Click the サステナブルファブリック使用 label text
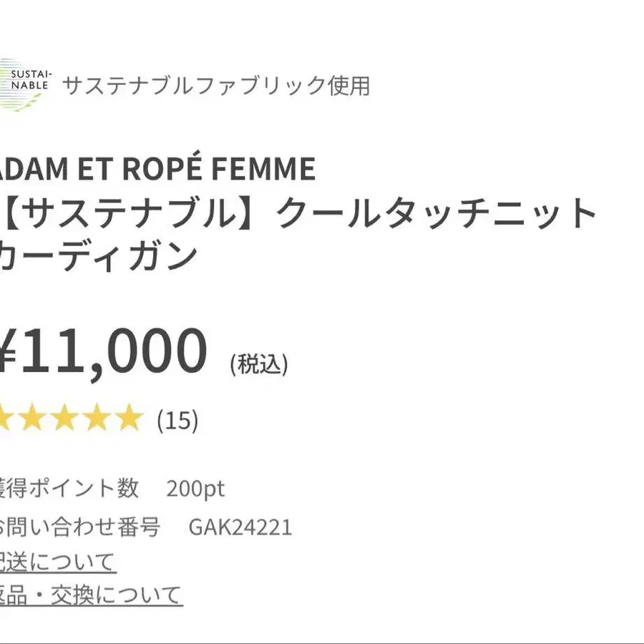The height and width of the screenshot is (644, 644). coord(216,86)
